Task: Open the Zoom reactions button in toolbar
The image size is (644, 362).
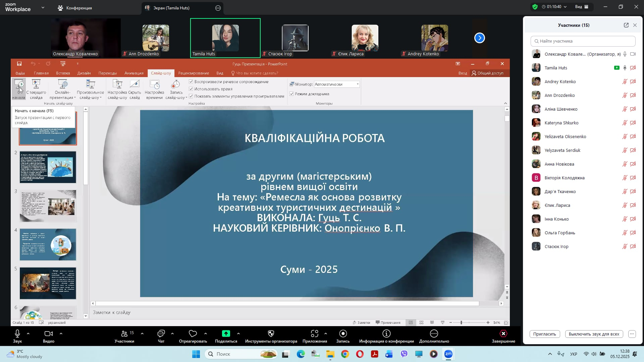Action: click(x=193, y=334)
